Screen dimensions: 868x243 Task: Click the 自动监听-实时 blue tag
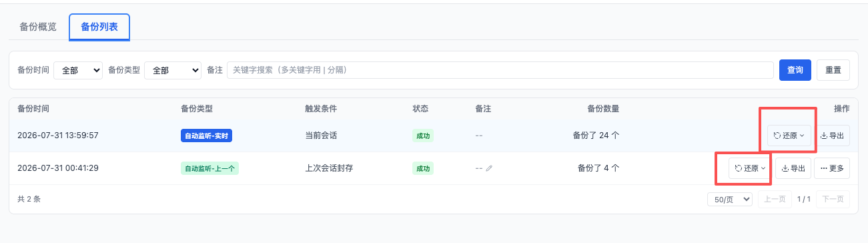pyautogui.click(x=206, y=136)
